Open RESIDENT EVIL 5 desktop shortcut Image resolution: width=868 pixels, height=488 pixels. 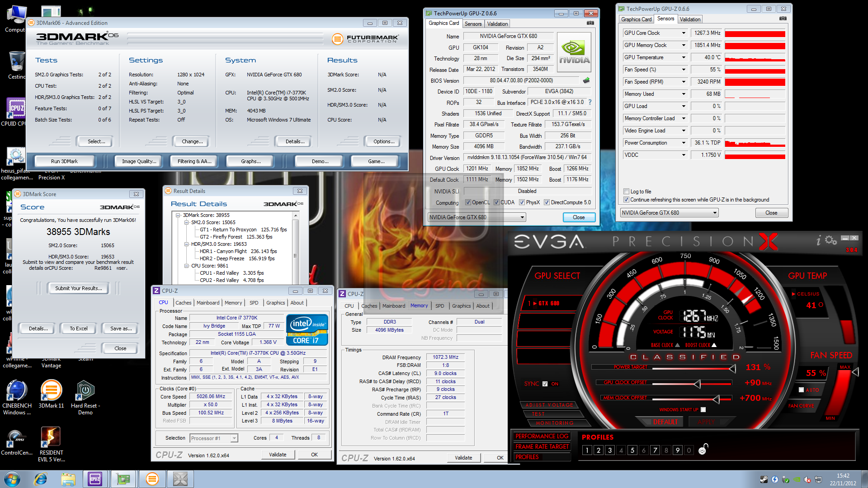(51, 445)
